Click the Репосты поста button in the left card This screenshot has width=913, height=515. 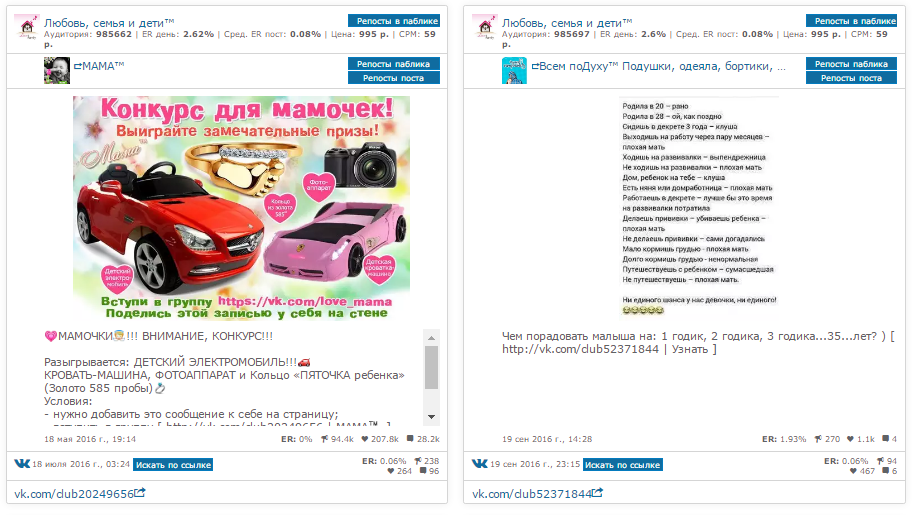[x=394, y=77]
